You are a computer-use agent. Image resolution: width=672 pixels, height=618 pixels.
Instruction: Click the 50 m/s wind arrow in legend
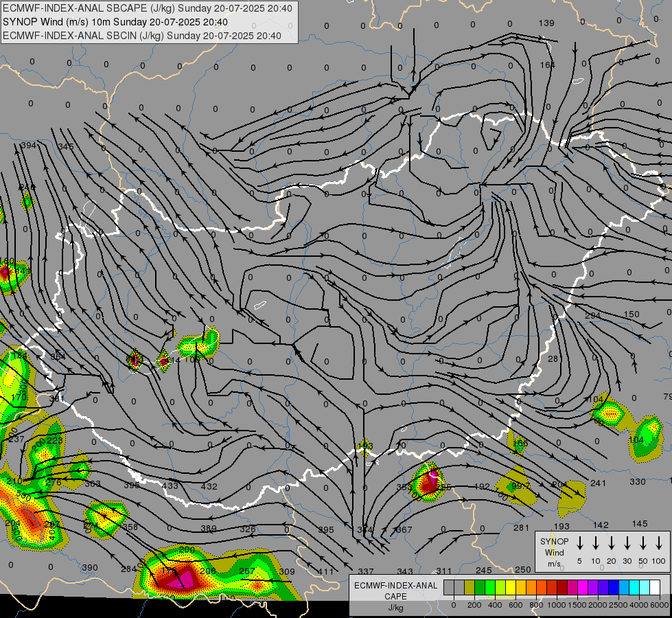tap(643, 543)
